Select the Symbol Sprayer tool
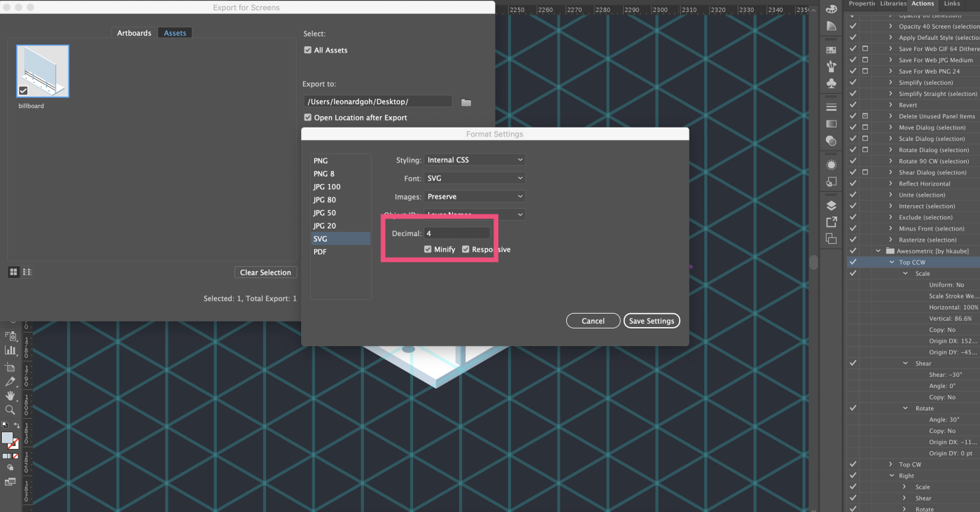The image size is (980, 512). tap(10, 336)
